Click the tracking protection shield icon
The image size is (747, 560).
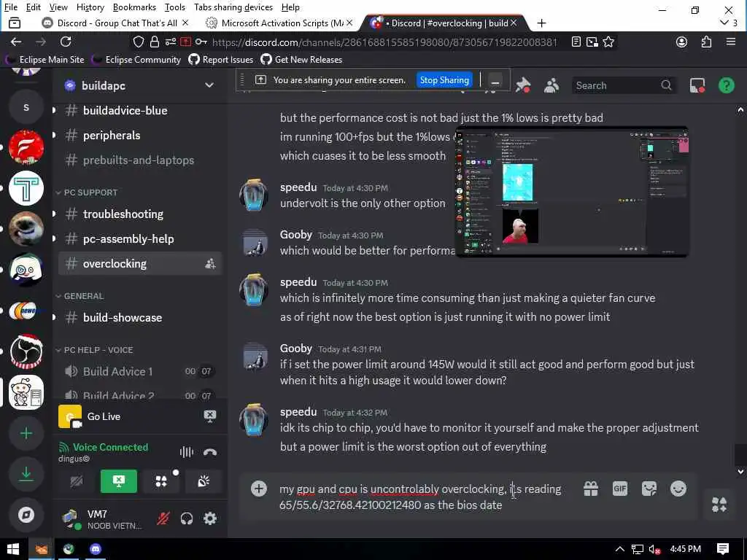click(x=138, y=42)
